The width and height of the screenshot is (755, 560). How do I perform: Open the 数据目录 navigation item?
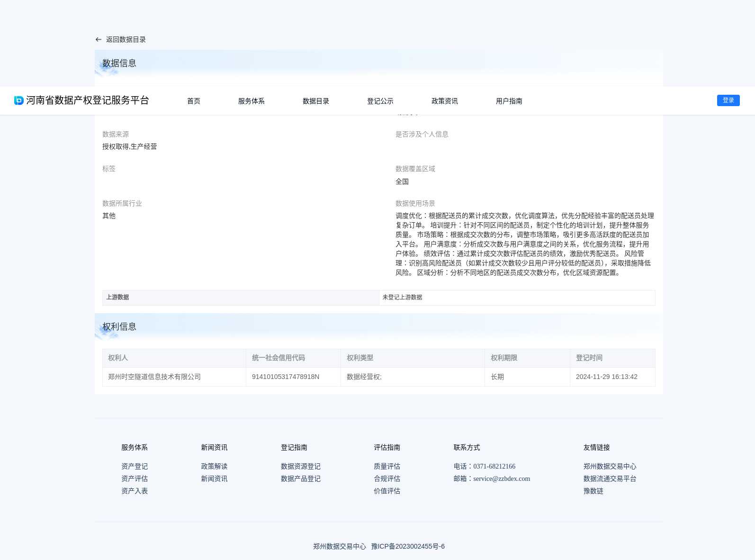point(316,101)
